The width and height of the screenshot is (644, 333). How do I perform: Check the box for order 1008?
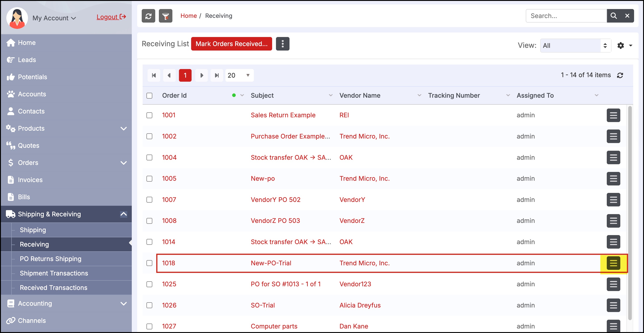(149, 221)
